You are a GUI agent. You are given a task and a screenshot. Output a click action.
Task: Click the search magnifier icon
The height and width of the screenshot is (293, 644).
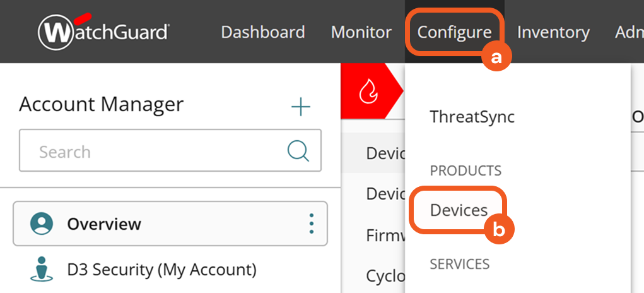point(298,151)
